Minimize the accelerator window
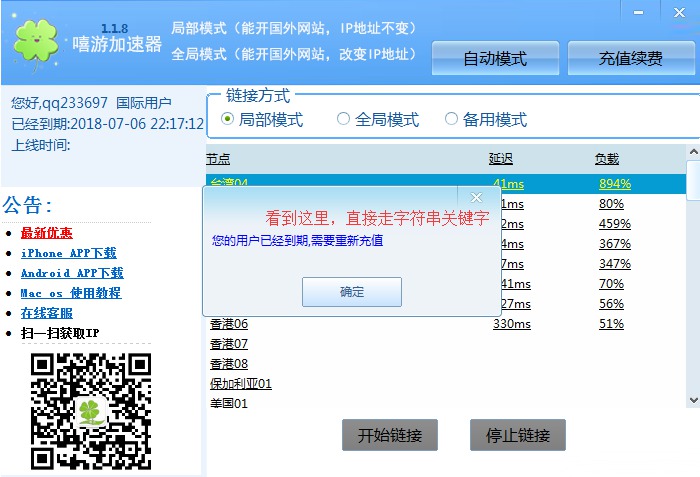This screenshot has height=477, width=700. 638,13
